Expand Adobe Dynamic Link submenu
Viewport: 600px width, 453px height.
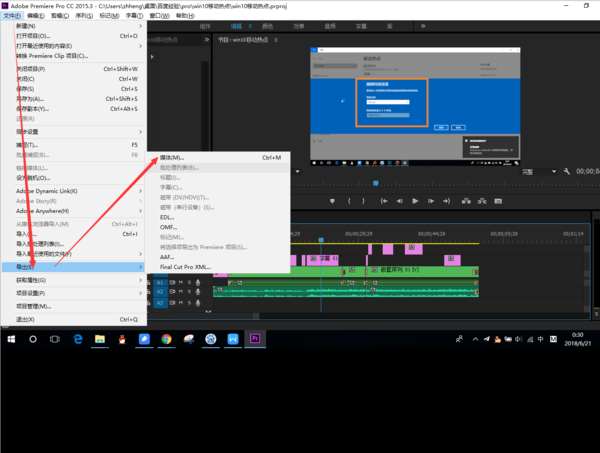(x=74, y=191)
